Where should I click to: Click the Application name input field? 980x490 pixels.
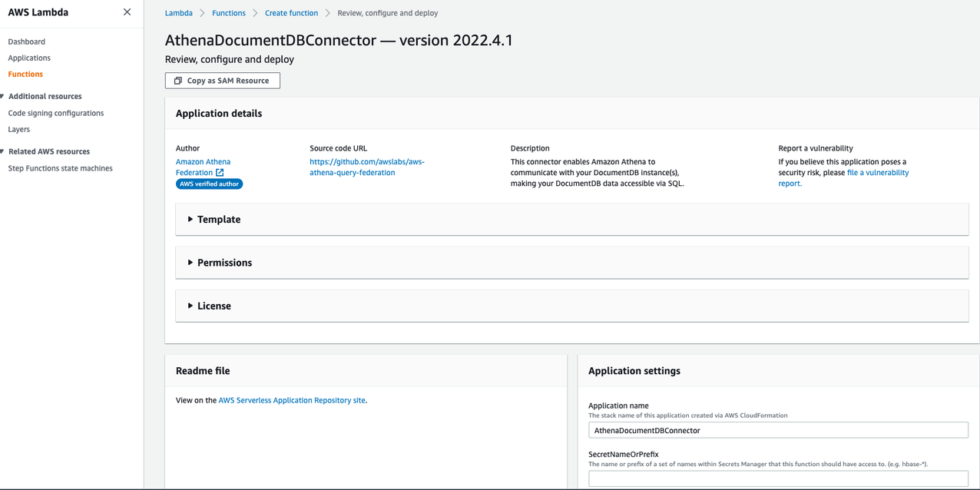coord(777,430)
